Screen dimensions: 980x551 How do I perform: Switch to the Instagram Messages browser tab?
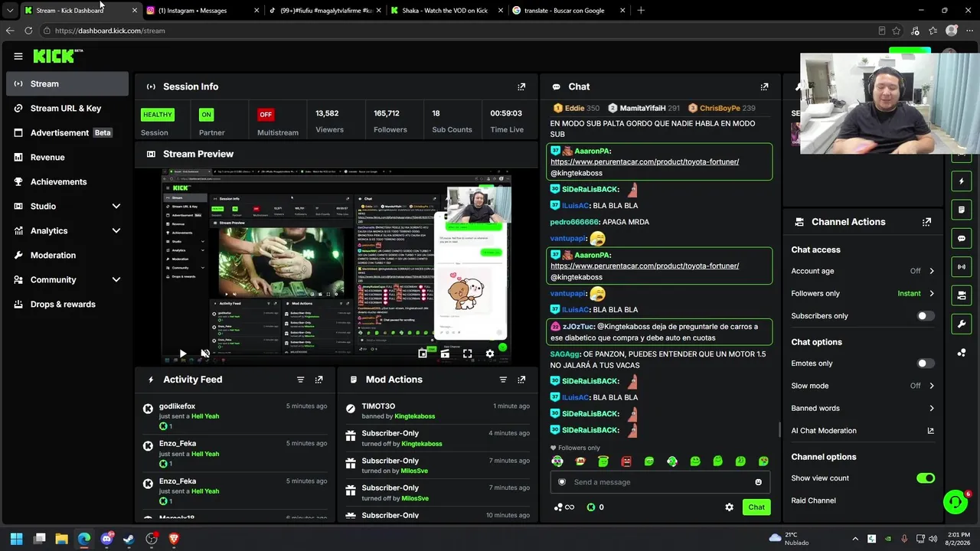(x=202, y=11)
